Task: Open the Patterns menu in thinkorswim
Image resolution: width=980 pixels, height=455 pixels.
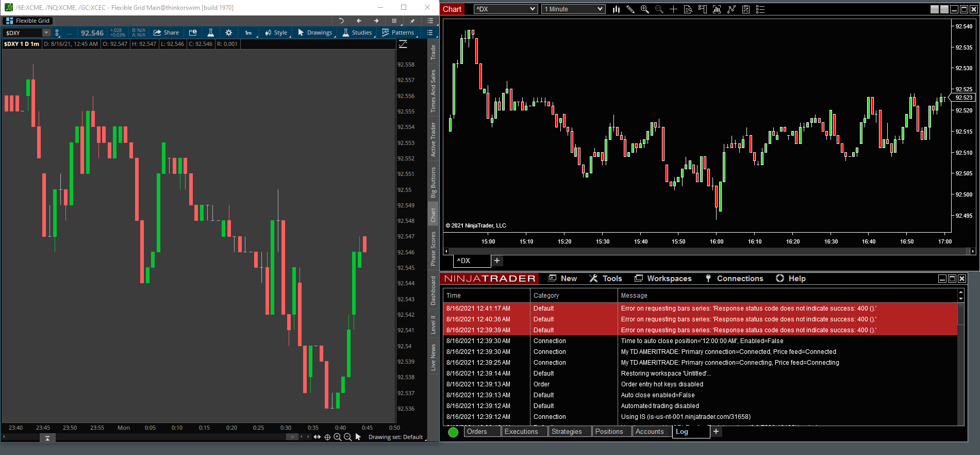Action: click(398, 32)
